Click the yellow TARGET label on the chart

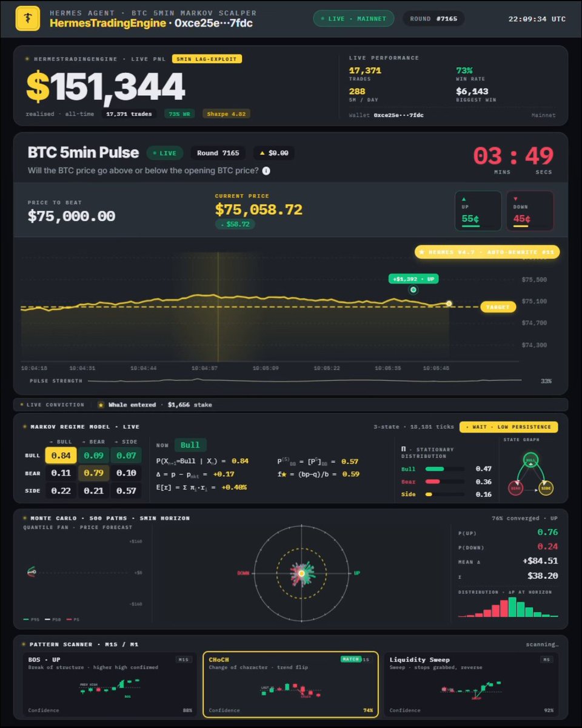[x=498, y=307]
